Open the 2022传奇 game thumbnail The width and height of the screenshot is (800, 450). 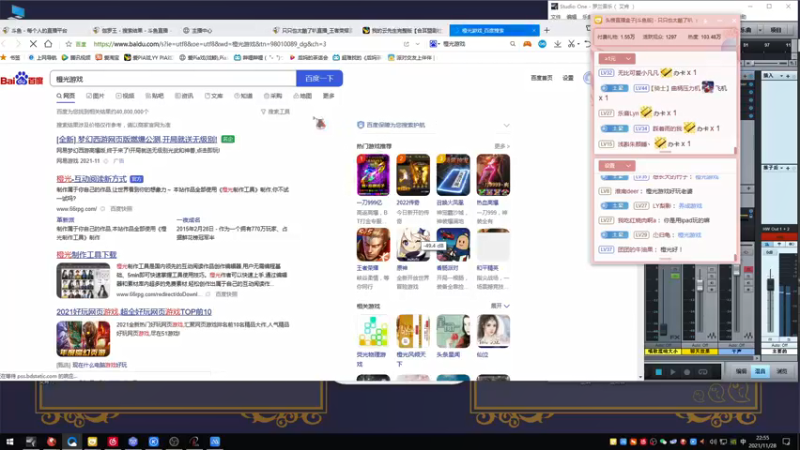pos(413,175)
